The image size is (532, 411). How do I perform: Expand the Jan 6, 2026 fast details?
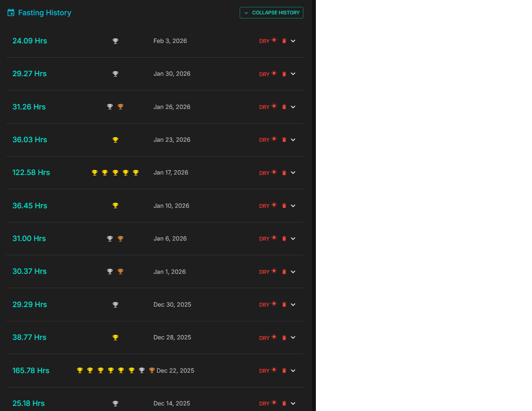pyautogui.click(x=293, y=239)
